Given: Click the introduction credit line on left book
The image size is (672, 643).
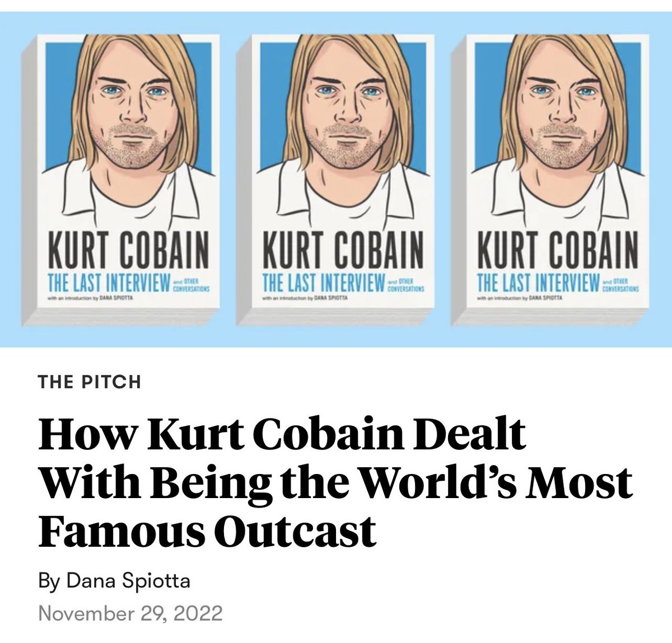Looking at the screenshot, I should pos(90,299).
